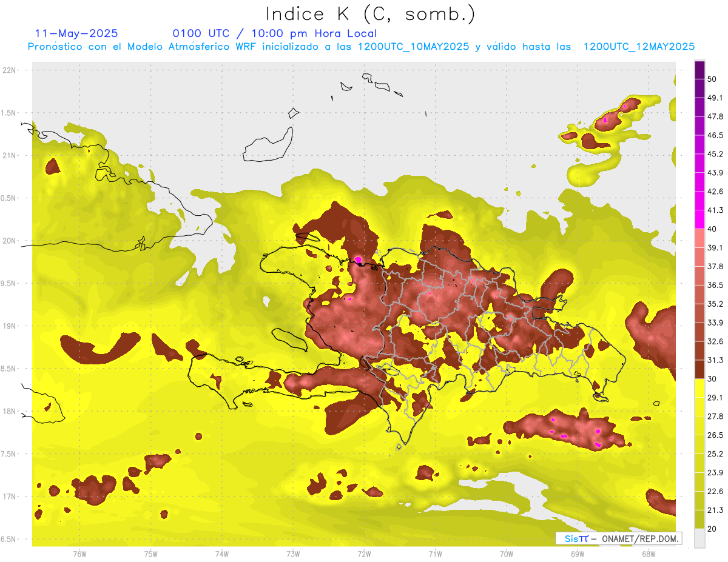Click the colorbar label "33.9"
This screenshot has width=728, height=562.
click(x=715, y=323)
